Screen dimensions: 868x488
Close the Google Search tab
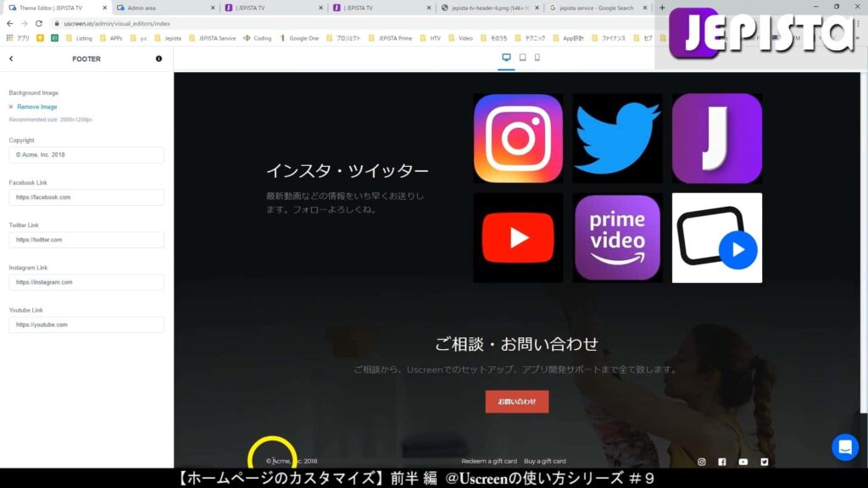(x=645, y=8)
